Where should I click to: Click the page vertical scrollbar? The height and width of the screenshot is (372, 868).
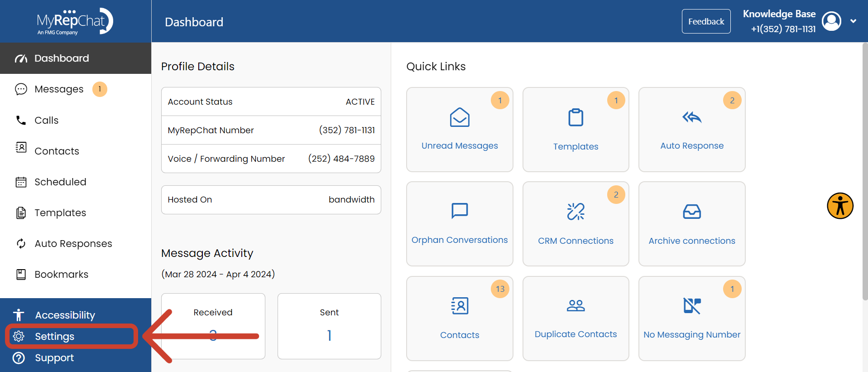[864, 171]
